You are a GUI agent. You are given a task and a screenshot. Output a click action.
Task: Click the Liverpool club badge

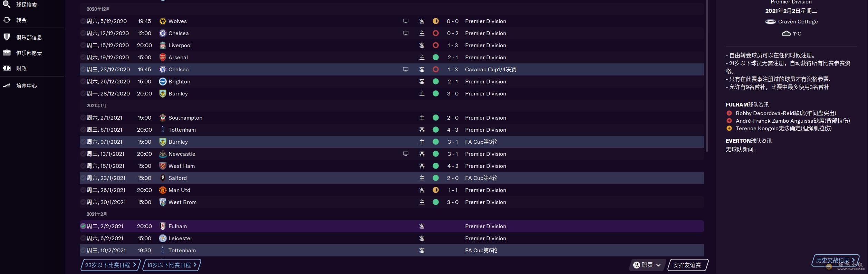tap(163, 45)
